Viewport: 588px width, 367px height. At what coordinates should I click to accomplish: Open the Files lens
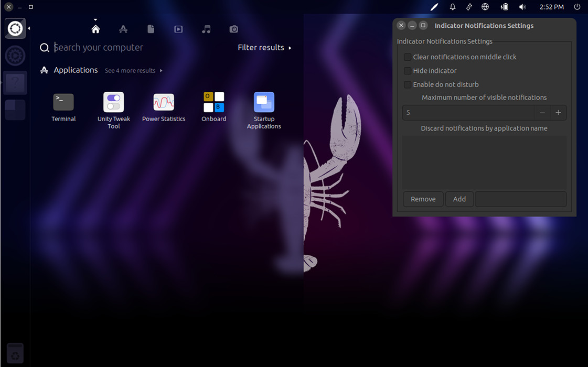[151, 29]
